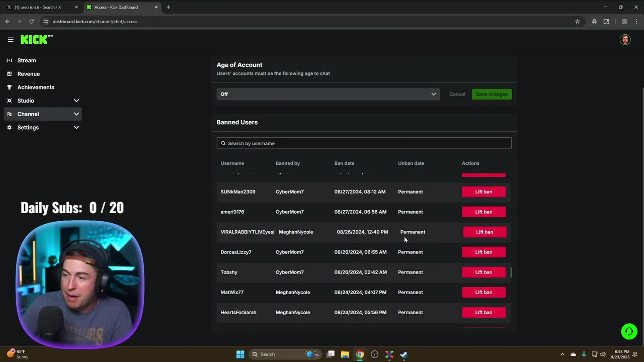Reload the page with refresh icon
This screenshot has height=362, width=644.
click(31, 22)
